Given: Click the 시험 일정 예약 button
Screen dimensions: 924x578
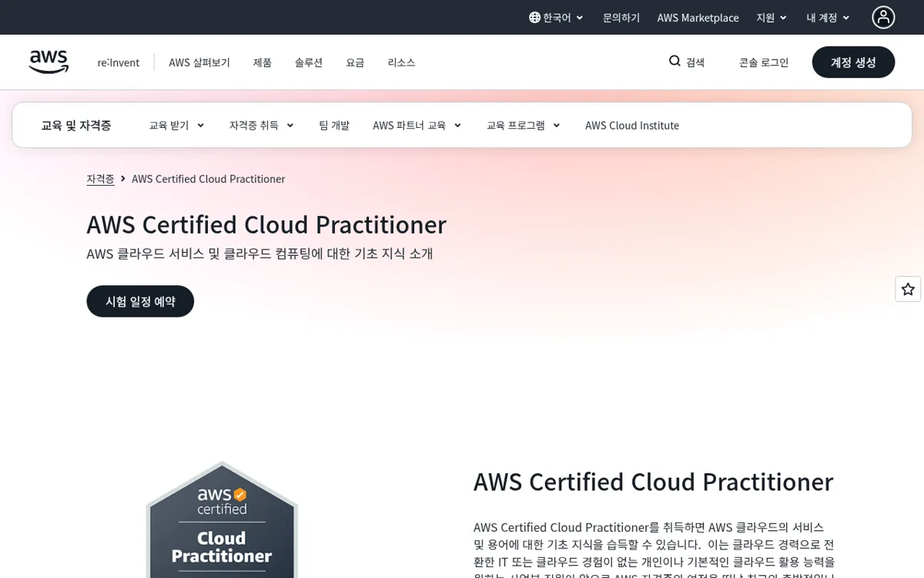Looking at the screenshot, I should click(140, 301).
